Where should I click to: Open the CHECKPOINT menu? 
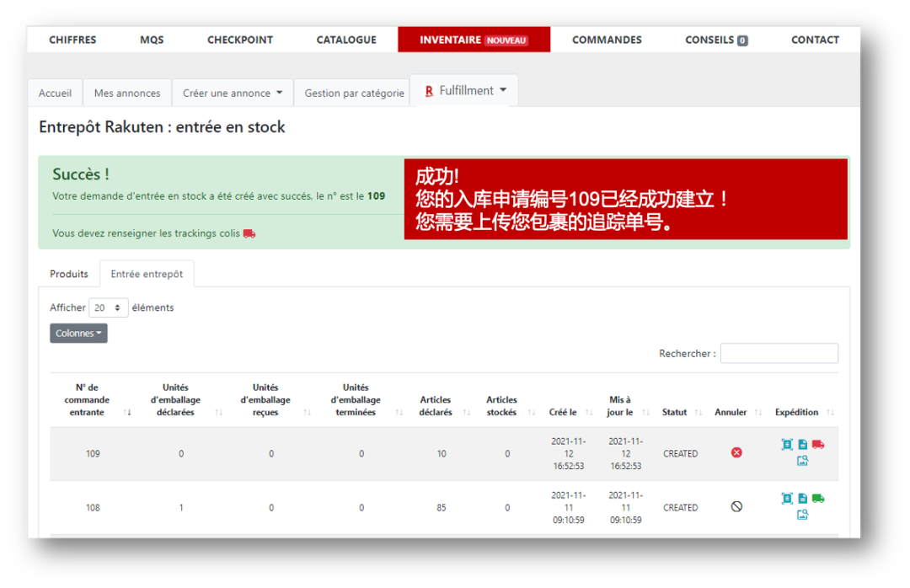point(239,40)
